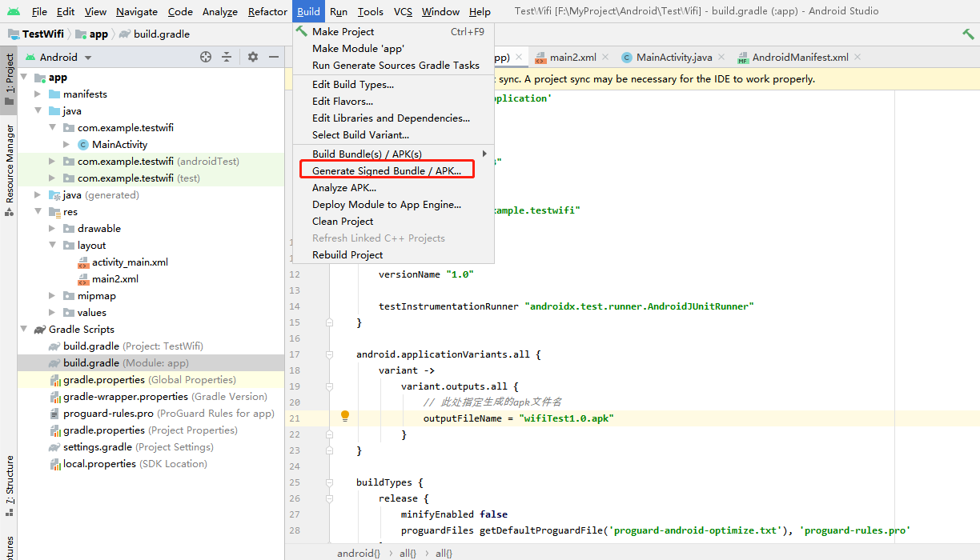This screenshot has width=980, height=560.
Task: Switch to AndroidManifest.xml tab
Action: tap(800, 58)
